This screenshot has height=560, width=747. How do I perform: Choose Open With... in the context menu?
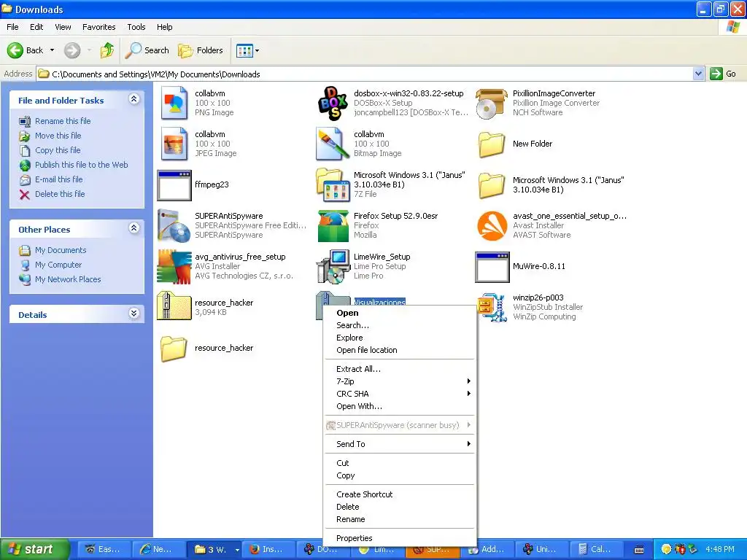tap(400, 406)
